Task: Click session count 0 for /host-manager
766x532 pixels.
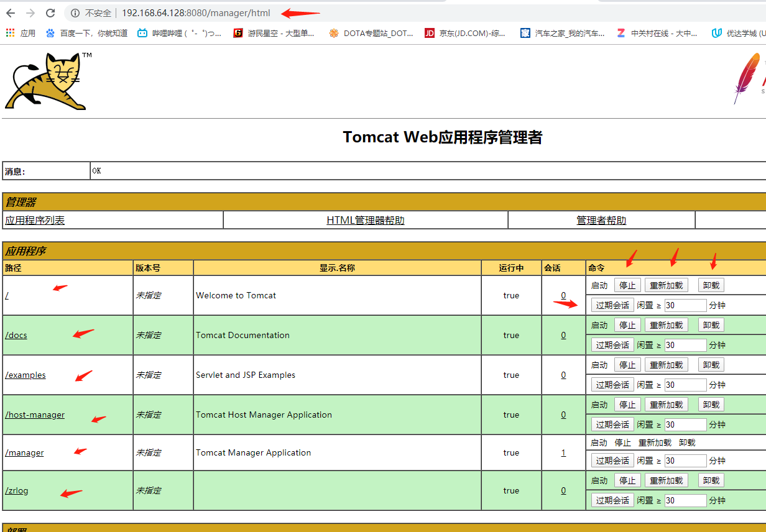Action: coord(563,415)
